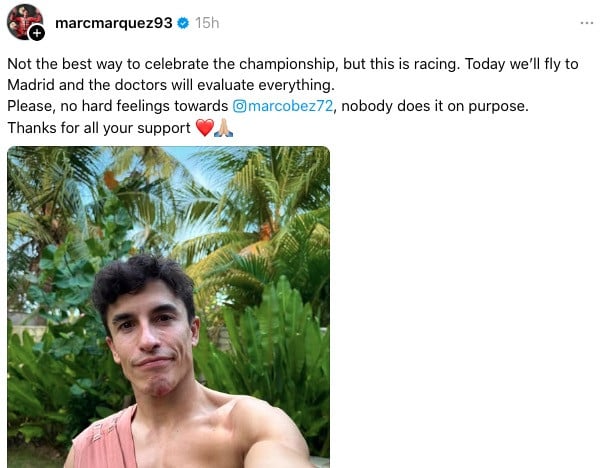The height and width of the screenshot is (468, 608).
Task: Click the 'Please, no hard feelings towards' text
Action: tap(117, 106)
